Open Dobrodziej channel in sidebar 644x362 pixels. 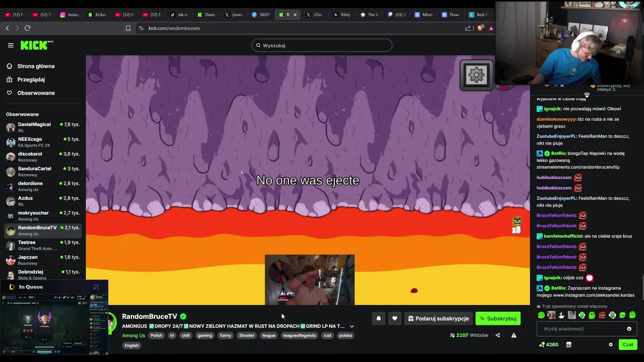(42, 275)
